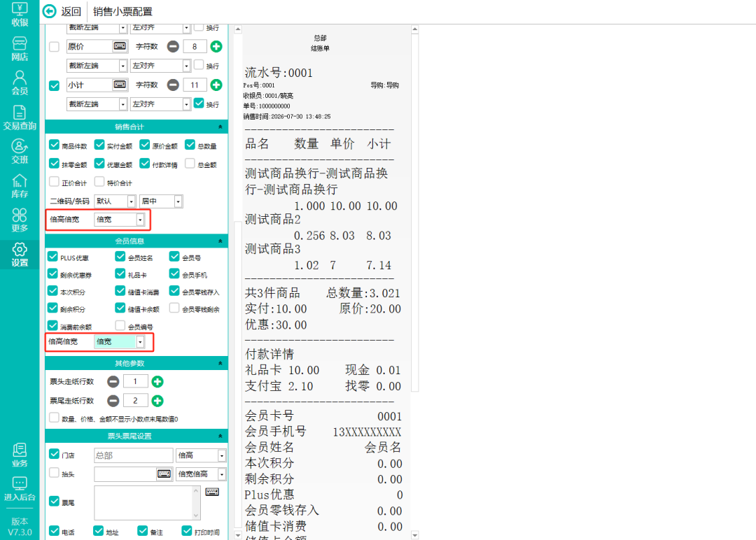Collapse the 其他参数 section

click(x=220, y=363)
